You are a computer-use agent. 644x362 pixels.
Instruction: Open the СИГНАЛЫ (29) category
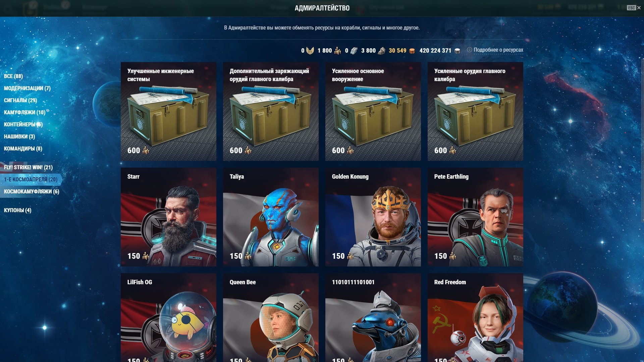(20, 100)
